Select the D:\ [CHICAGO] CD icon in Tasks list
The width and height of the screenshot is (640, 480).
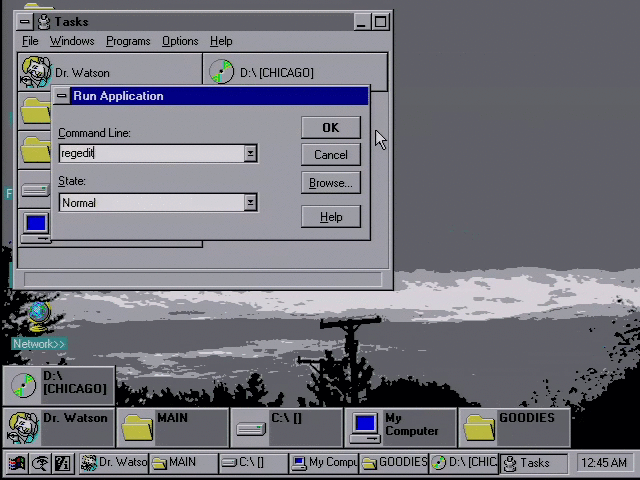[221, 71]
